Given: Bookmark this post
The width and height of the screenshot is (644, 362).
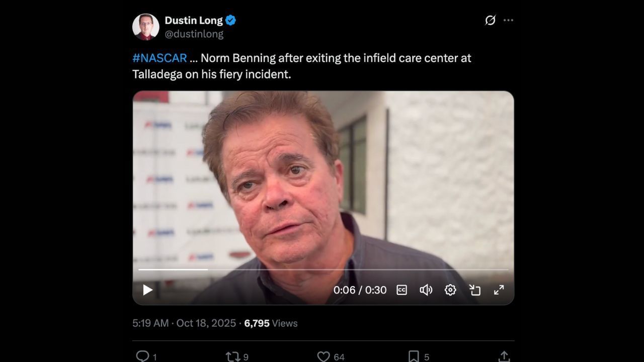Looking at the screenshot, I should (414, 356).
